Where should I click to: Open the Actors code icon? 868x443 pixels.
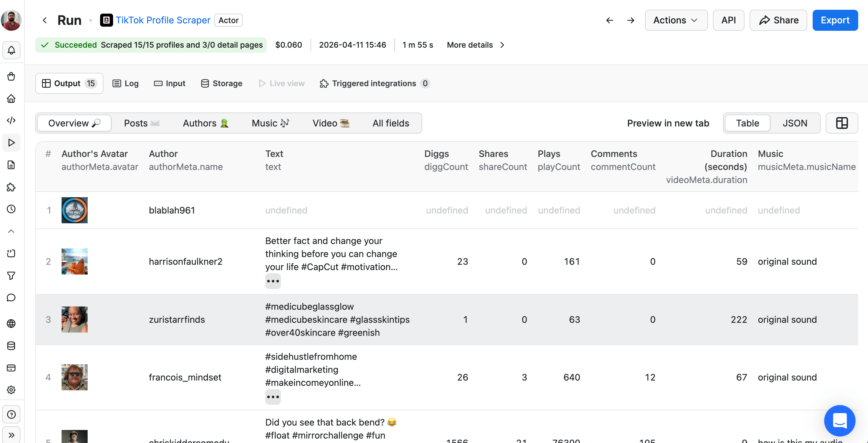coord(11,120)
